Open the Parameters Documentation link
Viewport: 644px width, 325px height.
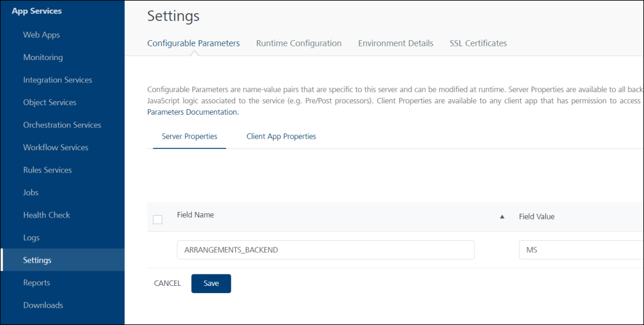pyautogui.click(x=192, y=112)
